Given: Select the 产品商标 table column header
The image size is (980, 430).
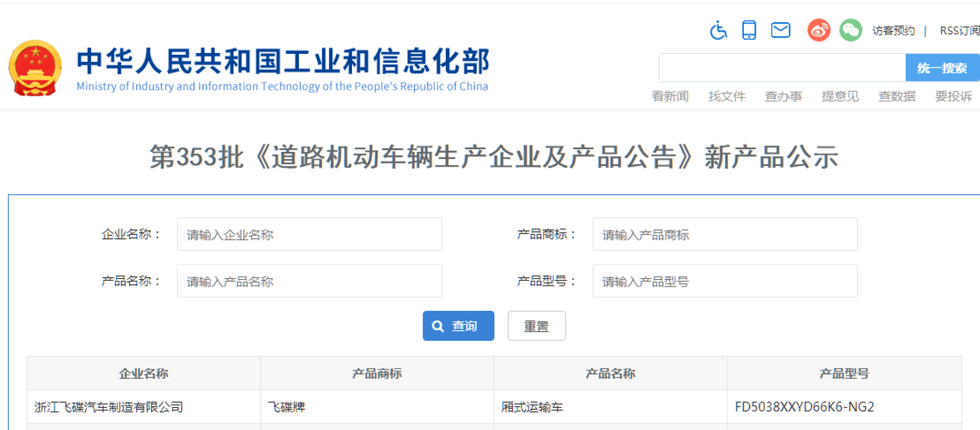Looking at the screenshot, I should pos(377,373).
